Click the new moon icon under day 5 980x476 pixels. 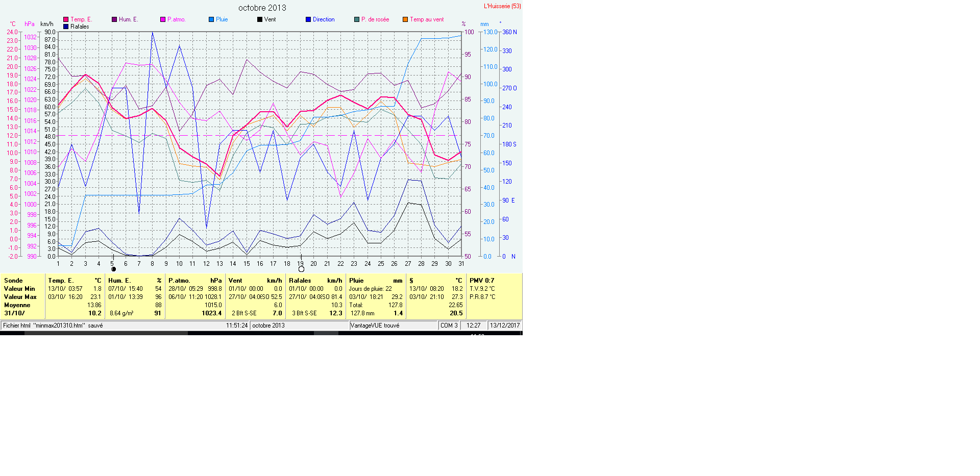coord(113,269)
